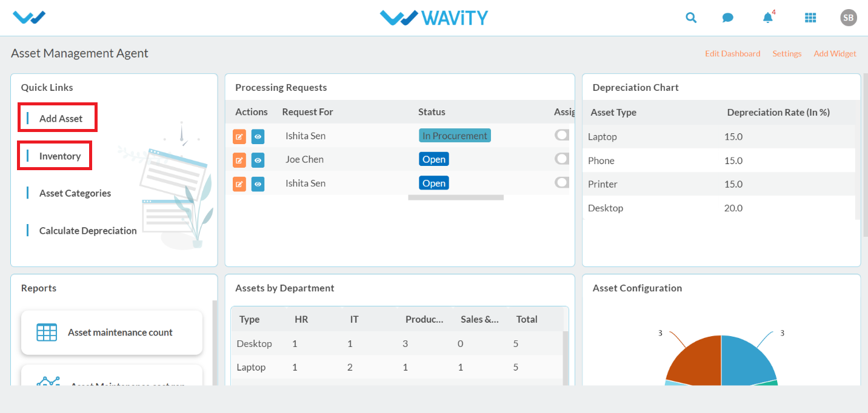Click Asset Type column header
Viewport: 868px width, 413px height.
pos(613,113)
